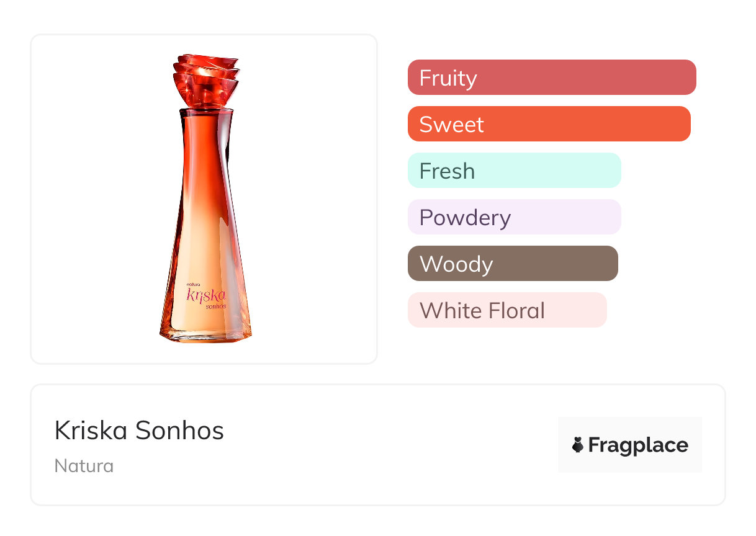The image size is (756, 536).
Task: Click the Fruity label text
Action: point(448,78)
